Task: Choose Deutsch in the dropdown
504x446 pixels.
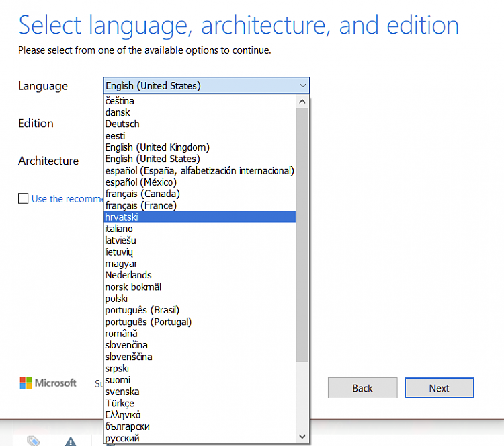Action: point(200,124)
